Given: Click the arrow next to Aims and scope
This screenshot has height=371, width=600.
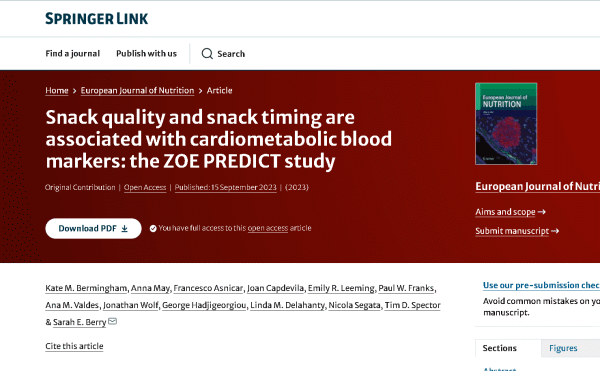Looking at the screenshot, I should coord(541,212).
